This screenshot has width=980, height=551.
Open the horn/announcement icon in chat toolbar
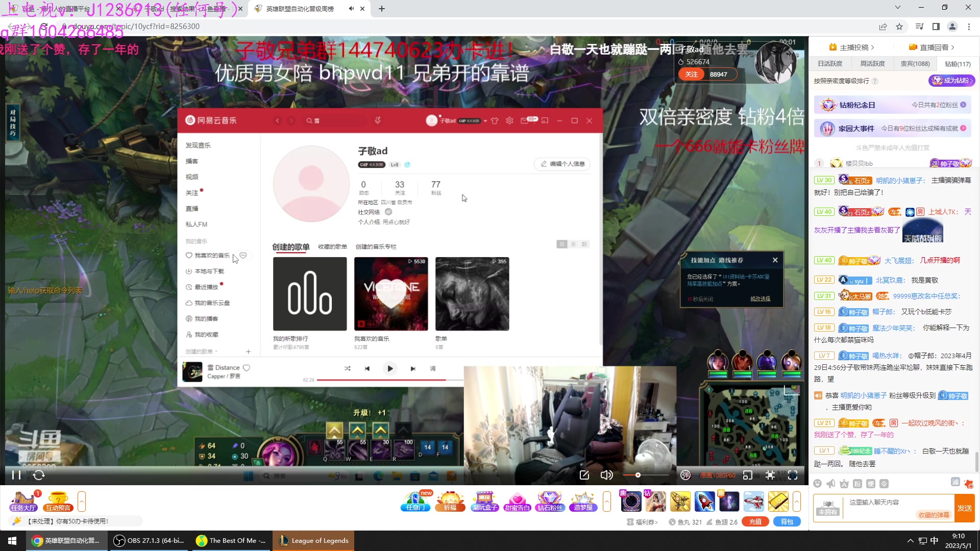pyautogui.click(x=831, y=484)
